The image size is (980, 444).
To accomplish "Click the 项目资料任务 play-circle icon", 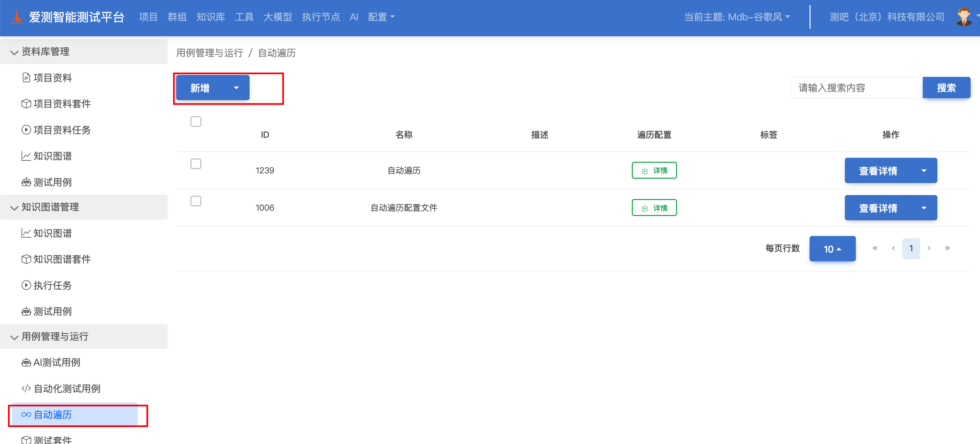I will tap(26, 130).
